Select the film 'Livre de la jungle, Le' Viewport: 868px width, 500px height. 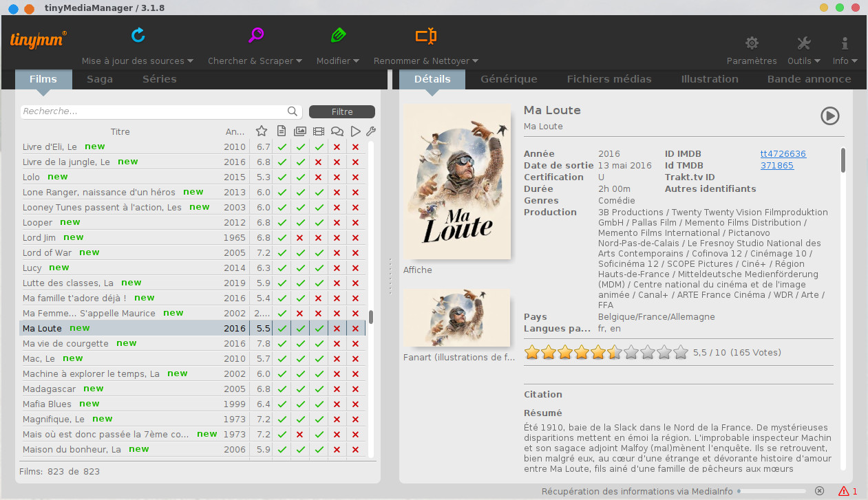click(x=193, y=162)
